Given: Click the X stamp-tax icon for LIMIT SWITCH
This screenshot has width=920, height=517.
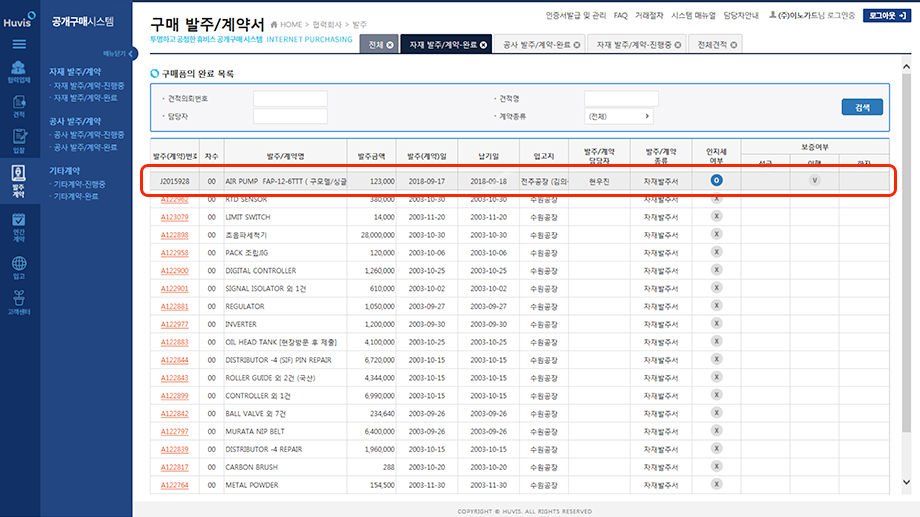Looking at the screenshot, I should (716, 217).
